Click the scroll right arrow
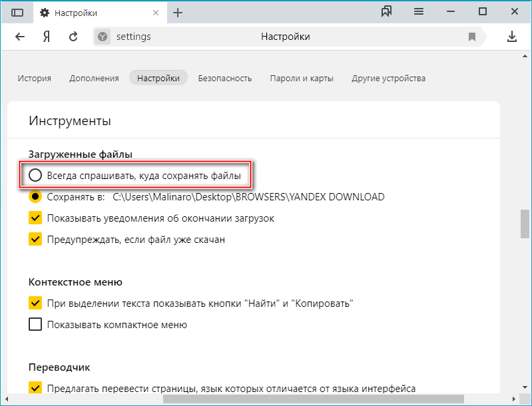The height and width of the screenshot is (406, 532). (513, 399)
